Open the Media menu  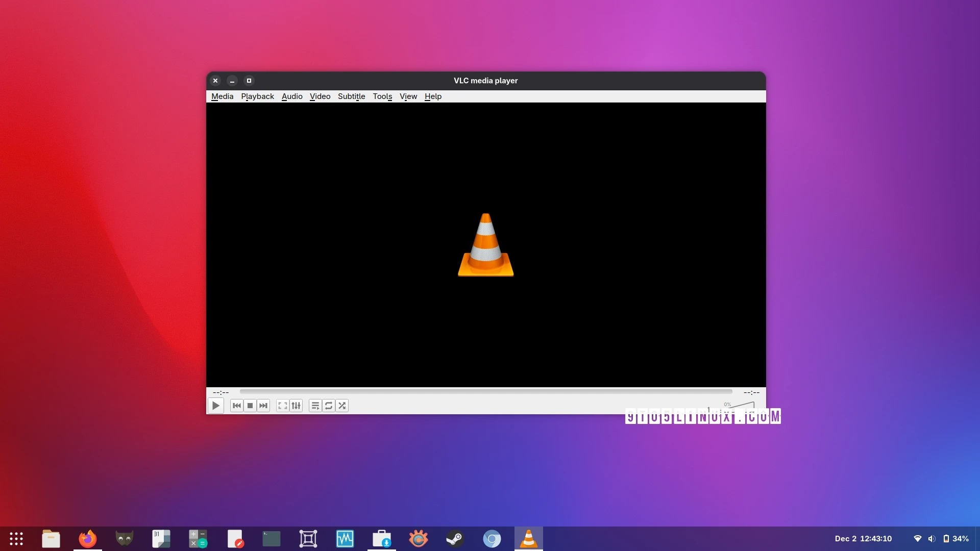click(222, 96)
